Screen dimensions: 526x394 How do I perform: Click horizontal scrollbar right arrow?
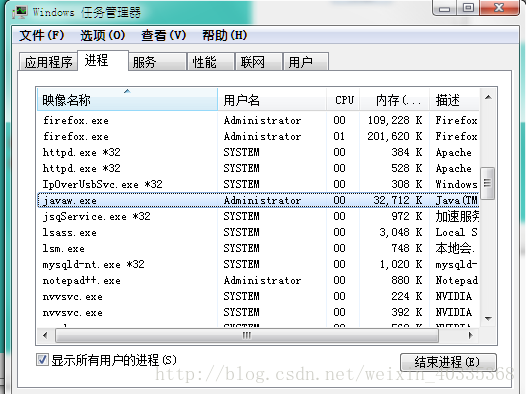471,335
